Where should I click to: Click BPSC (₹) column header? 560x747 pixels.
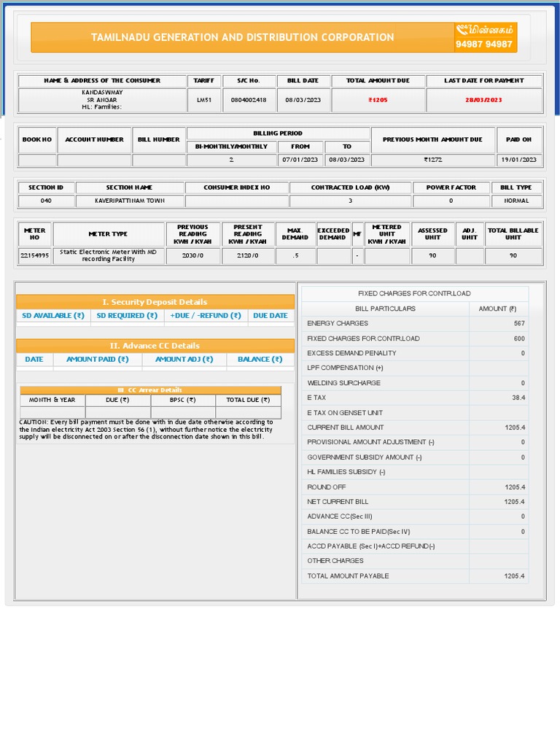(182, 400)
